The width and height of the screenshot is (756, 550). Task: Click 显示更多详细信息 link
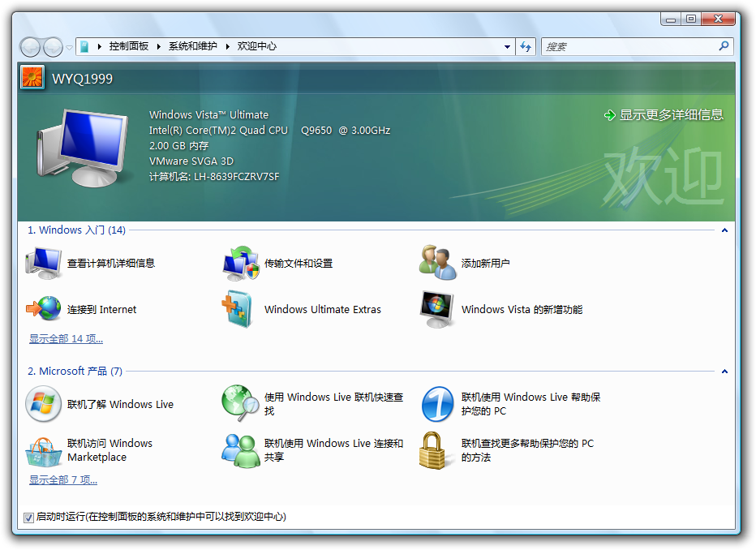(x=671, y=114)
